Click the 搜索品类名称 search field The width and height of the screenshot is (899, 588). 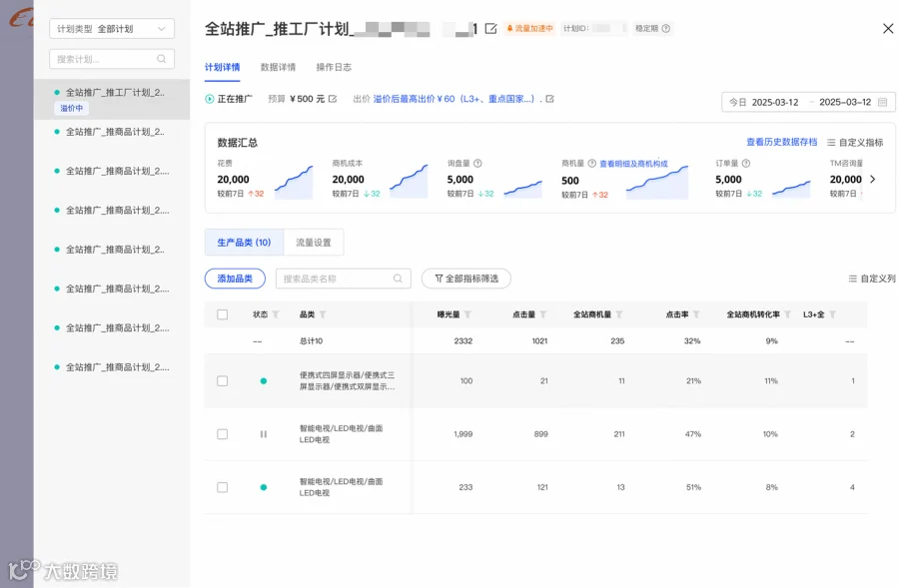pyautogui.click(x=343, y=279)
